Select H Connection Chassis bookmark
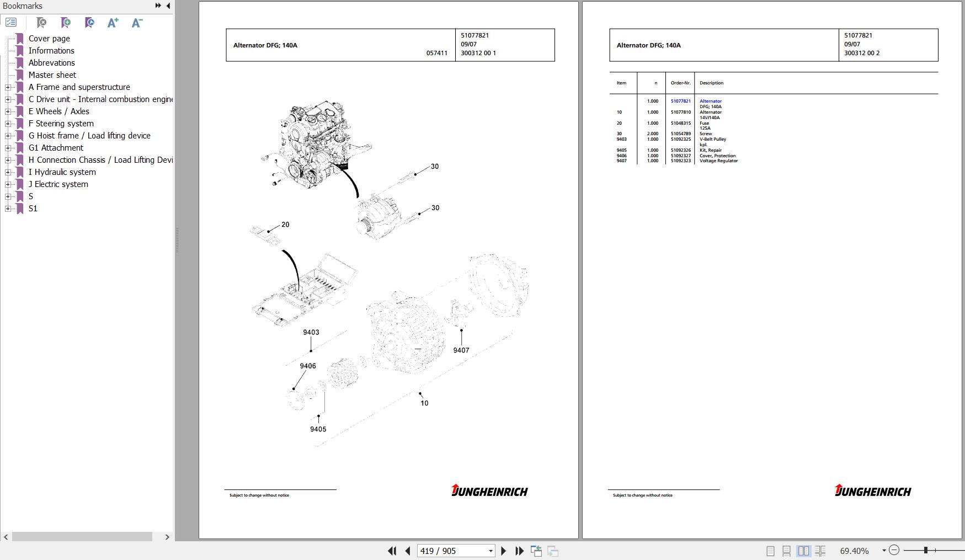Screen dimensions: 965x560 coord(100,160)
